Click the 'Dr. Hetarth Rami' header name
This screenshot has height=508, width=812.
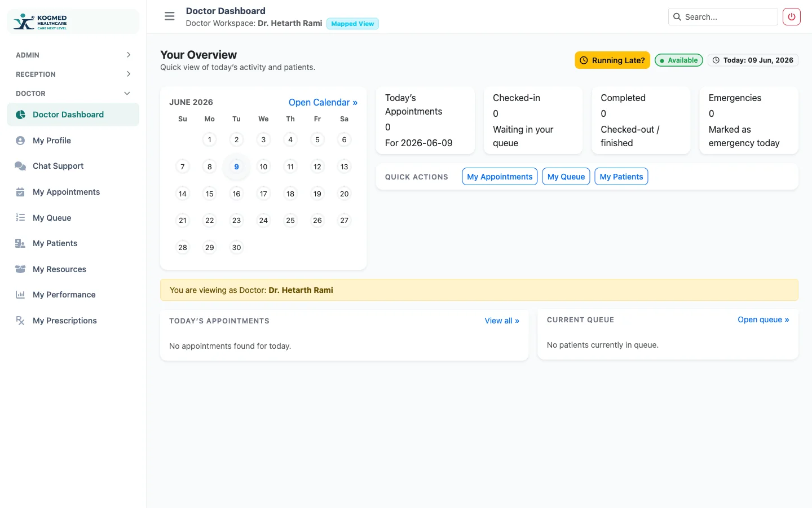(x=290, y=23)
